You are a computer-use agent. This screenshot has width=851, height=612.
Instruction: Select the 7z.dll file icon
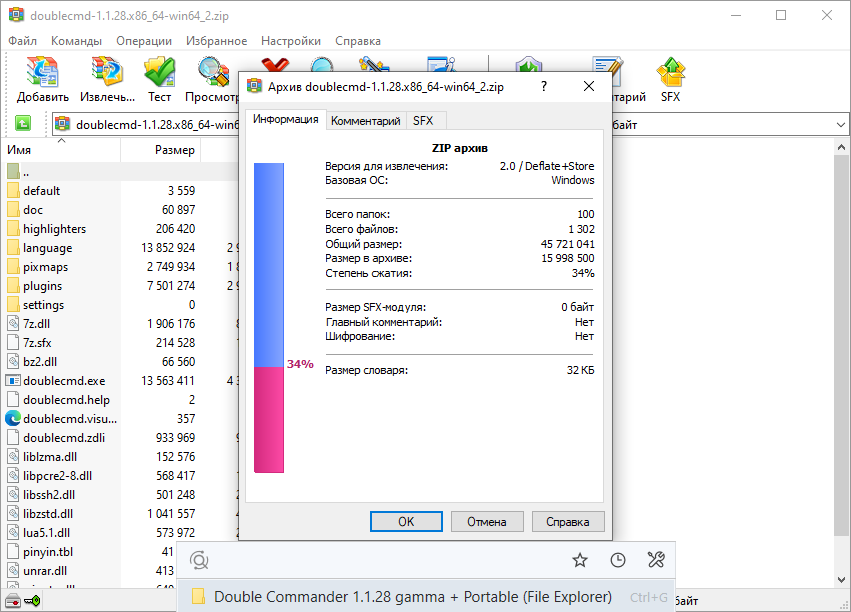tap(13, 323)
